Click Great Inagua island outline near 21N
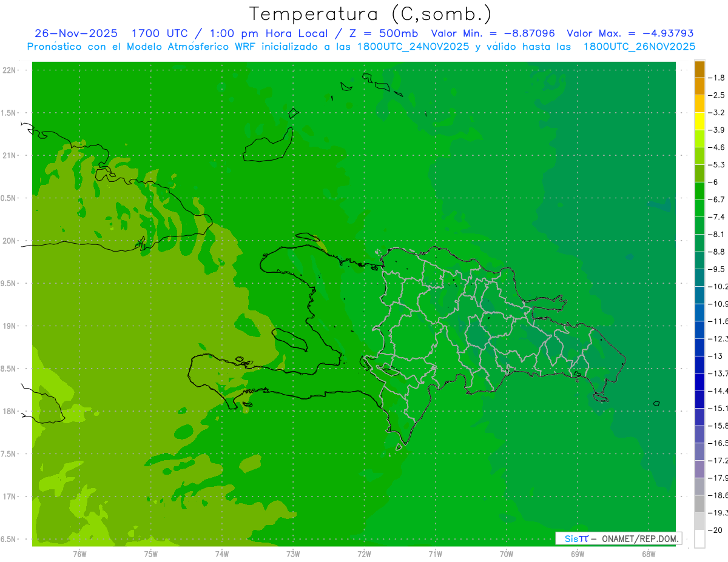This screenshot has width=728, height=562. [x=269, y=146]
